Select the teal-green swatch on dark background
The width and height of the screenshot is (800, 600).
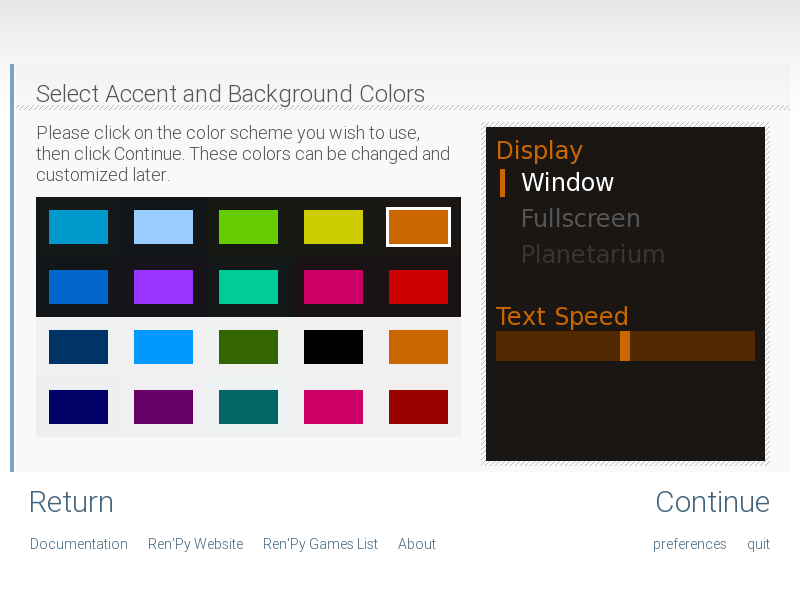(248, 287)
